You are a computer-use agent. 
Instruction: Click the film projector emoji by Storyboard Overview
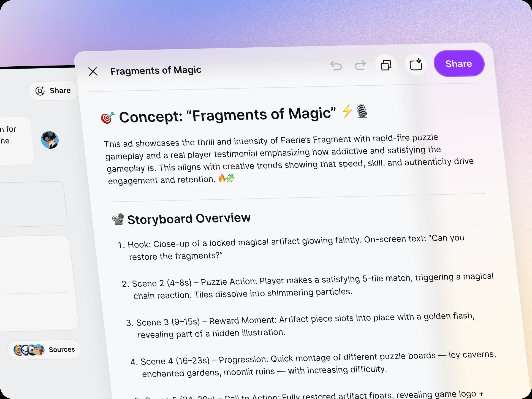[118, 219]
